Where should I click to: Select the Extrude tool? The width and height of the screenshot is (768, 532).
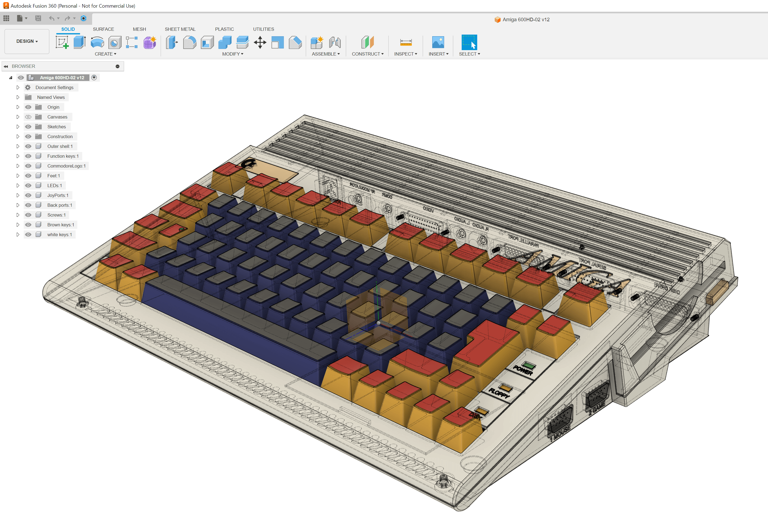[x=79, y=42]
